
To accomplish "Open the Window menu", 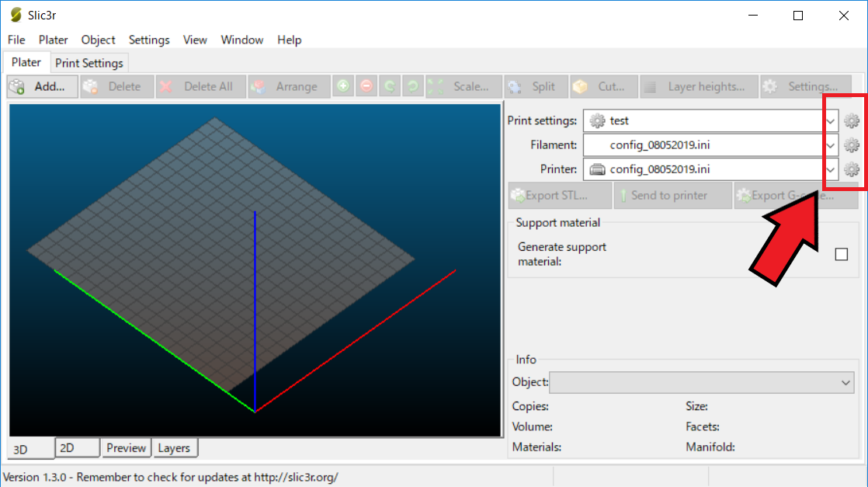I will pyautogui.click(x=242, y=40).
